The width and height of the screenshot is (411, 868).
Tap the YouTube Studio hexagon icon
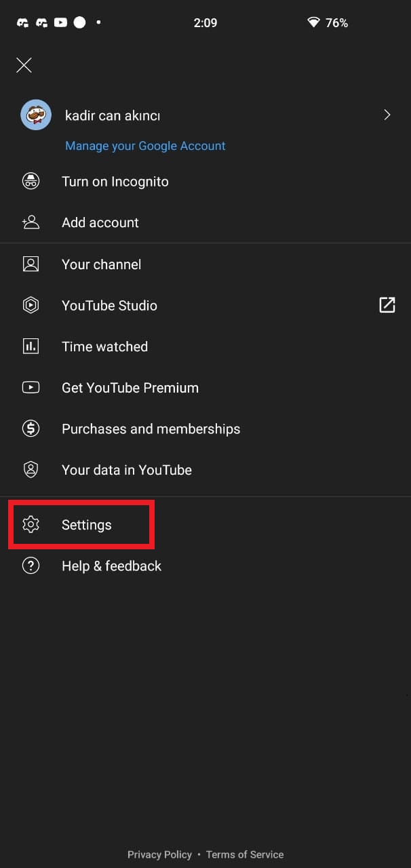pos(31,306)
